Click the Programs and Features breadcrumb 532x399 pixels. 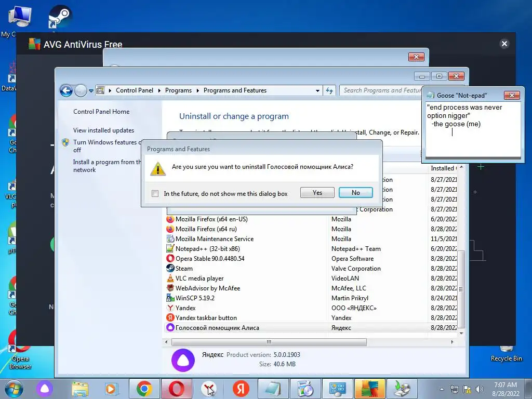point(235,90)
